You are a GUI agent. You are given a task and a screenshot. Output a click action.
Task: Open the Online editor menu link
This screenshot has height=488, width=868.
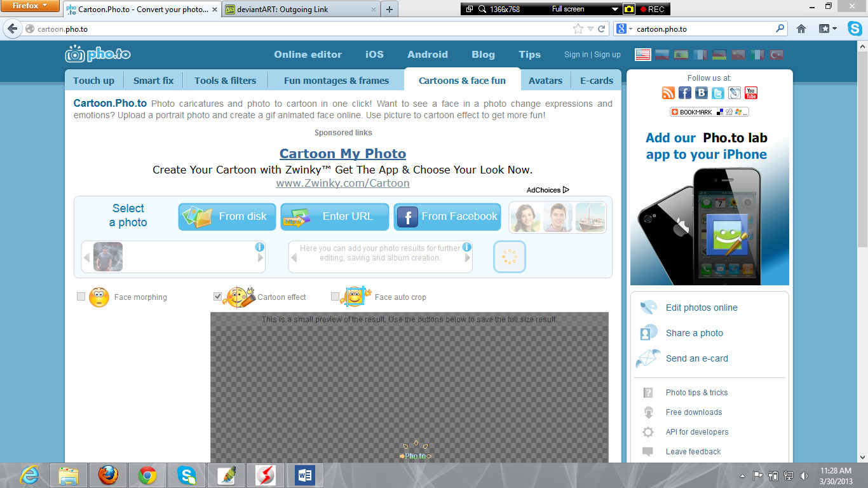(308, 55)
